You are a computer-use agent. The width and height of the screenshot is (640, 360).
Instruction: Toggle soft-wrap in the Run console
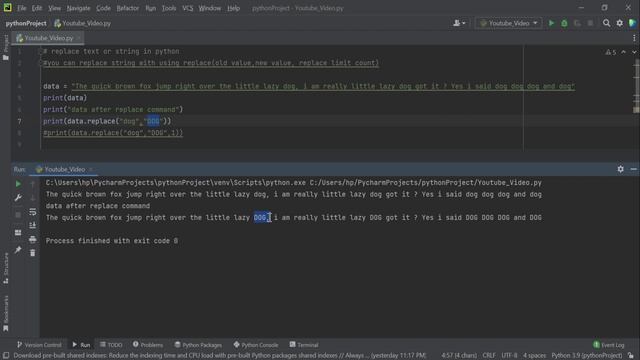[33, 212]
